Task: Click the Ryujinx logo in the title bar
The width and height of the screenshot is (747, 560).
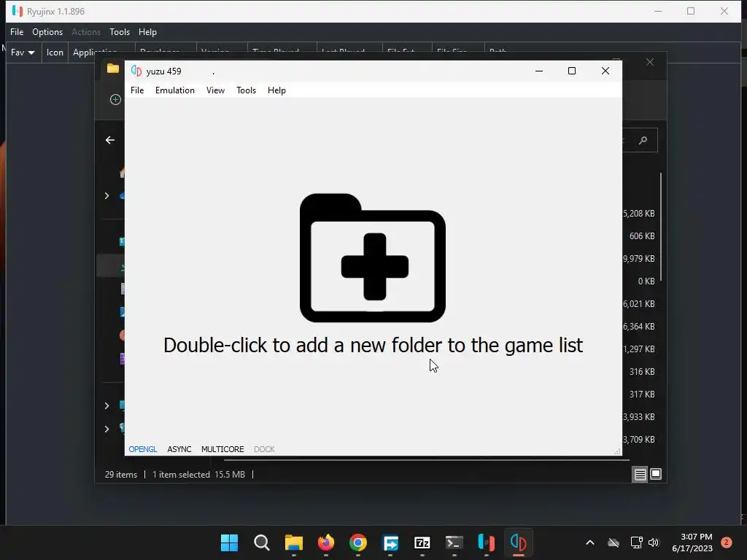Action: [x=18, y=11]
